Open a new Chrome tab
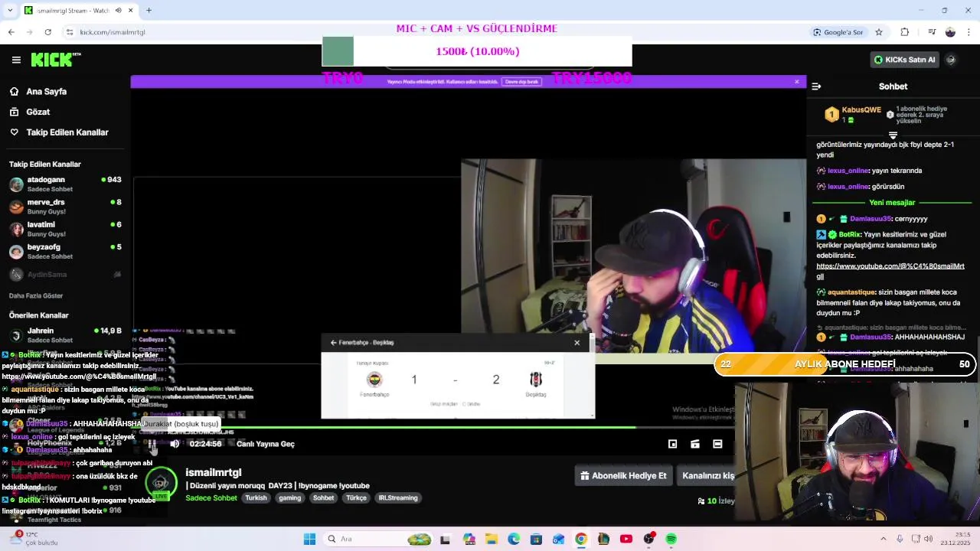 149,11
